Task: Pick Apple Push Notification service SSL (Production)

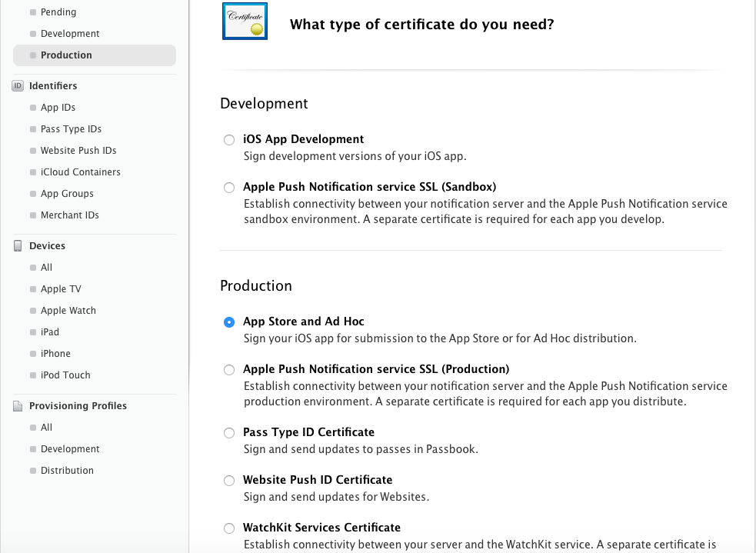Action: pyautogui.click(x=229, y=370)
